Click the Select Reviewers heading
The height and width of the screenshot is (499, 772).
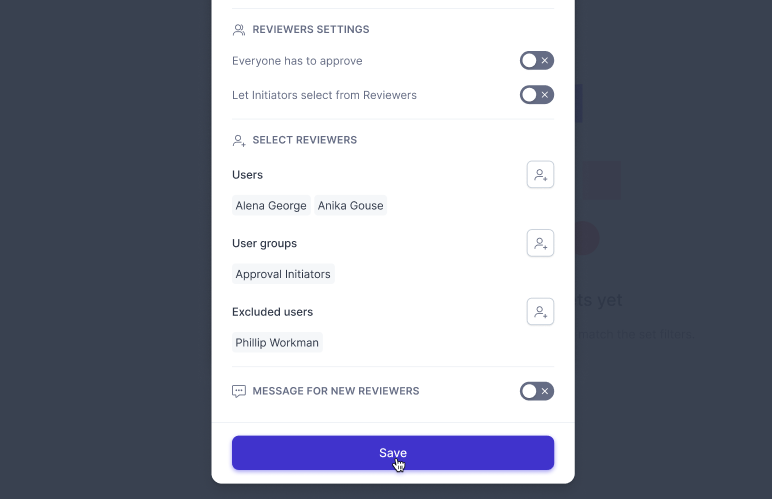coord(305,140)
